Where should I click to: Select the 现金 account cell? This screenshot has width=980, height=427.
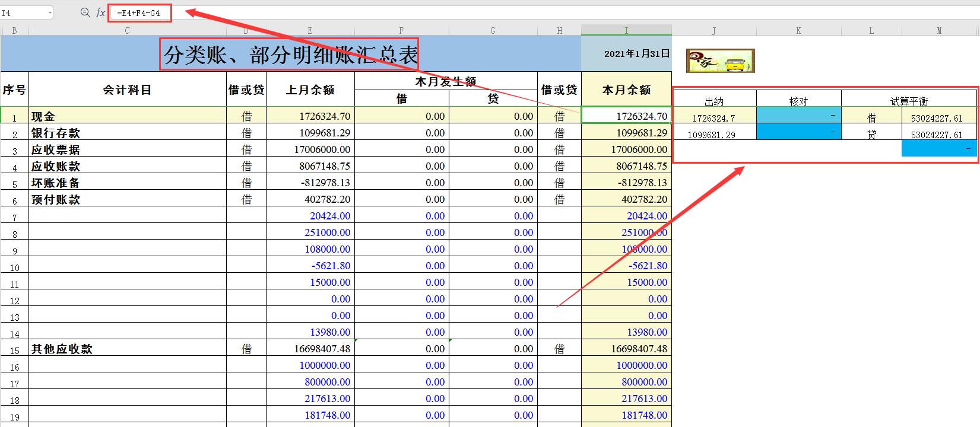coord(127,116)
